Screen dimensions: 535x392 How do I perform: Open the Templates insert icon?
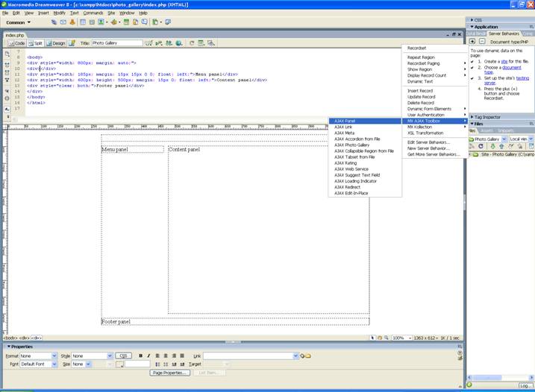(155, 22)
